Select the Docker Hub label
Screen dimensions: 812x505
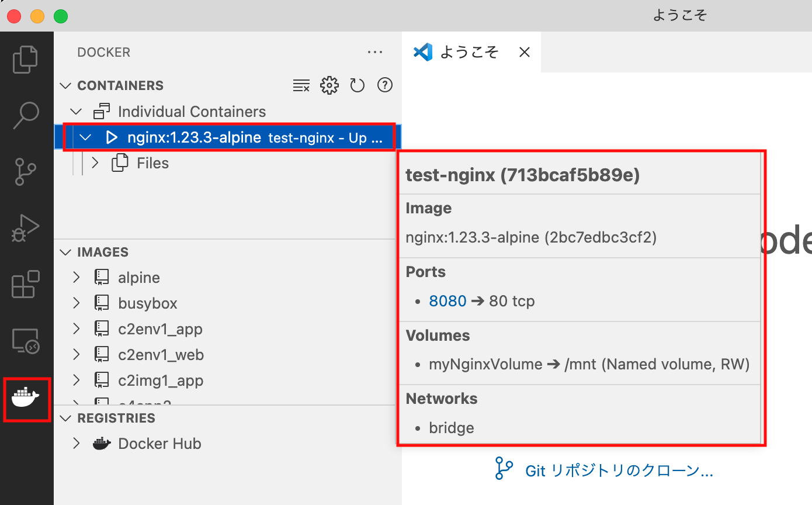point(159,444)
